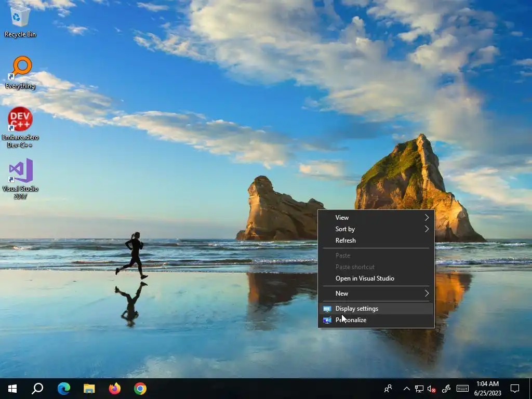Select the Recycle Bin desktop icon
Screen dimensions: 532x399
(20, 21)
